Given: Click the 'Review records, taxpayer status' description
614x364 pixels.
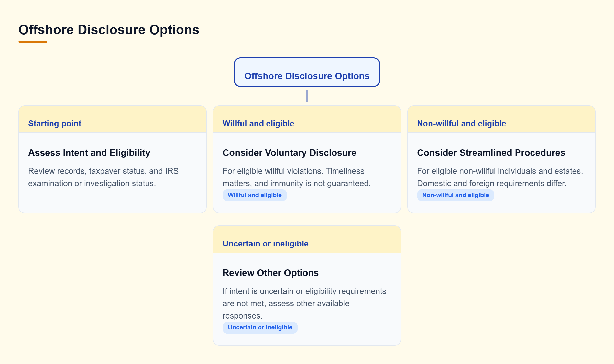Looking at the screenshot, I should [x=103, y=177].
